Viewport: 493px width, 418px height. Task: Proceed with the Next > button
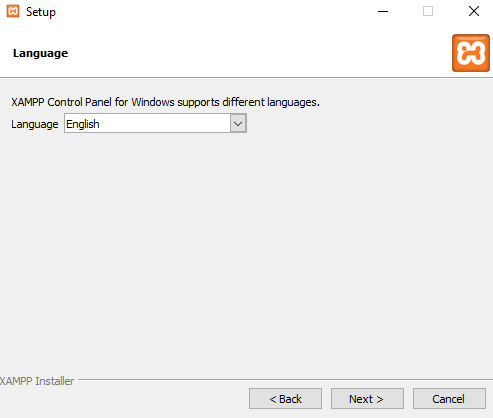point(367,398)
